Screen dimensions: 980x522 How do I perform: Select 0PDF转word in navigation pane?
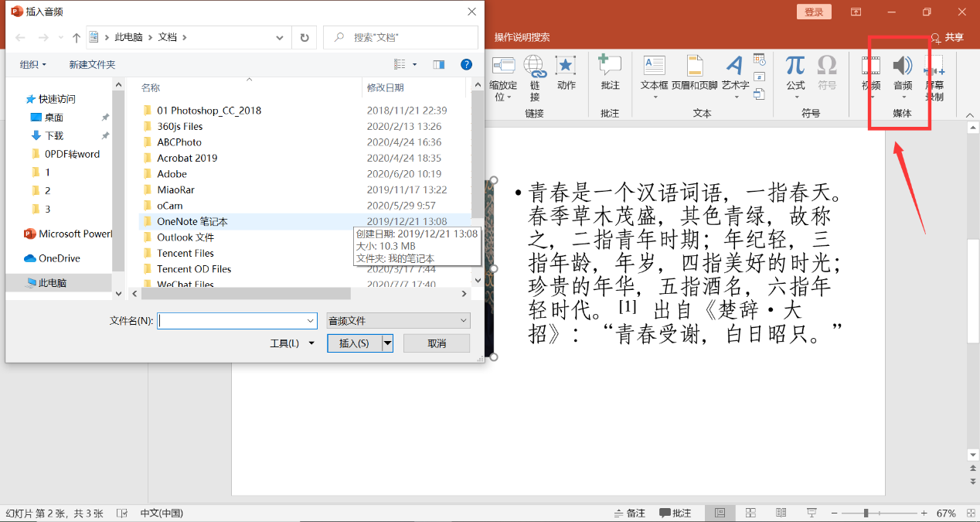tap(72, 154)
